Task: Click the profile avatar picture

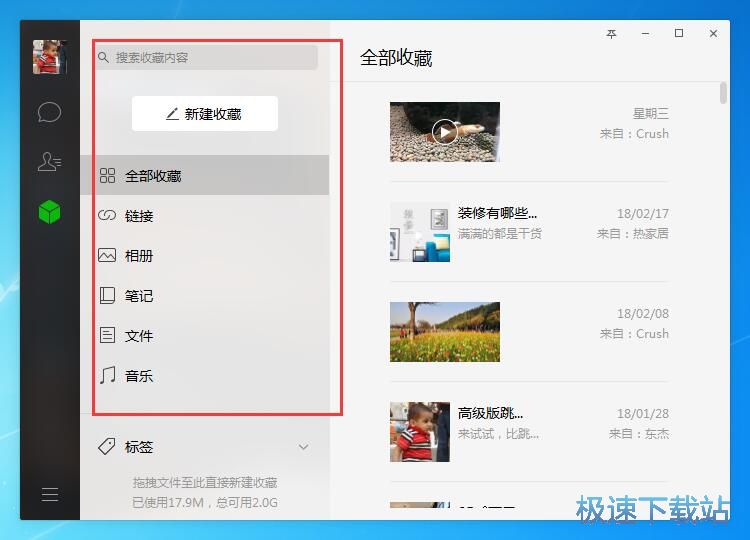Action: coord(49,57)
